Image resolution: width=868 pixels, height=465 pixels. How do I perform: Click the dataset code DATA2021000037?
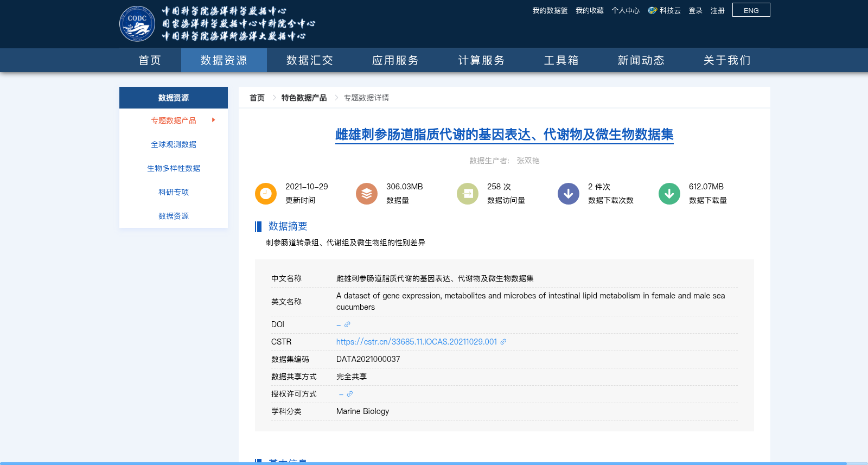click(x=368, y=359)
